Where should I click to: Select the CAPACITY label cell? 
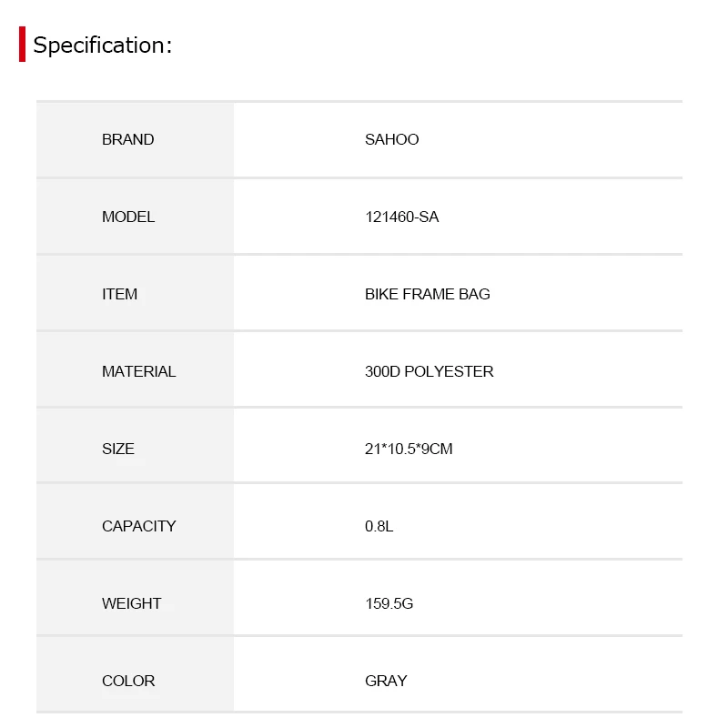point(135,526)
